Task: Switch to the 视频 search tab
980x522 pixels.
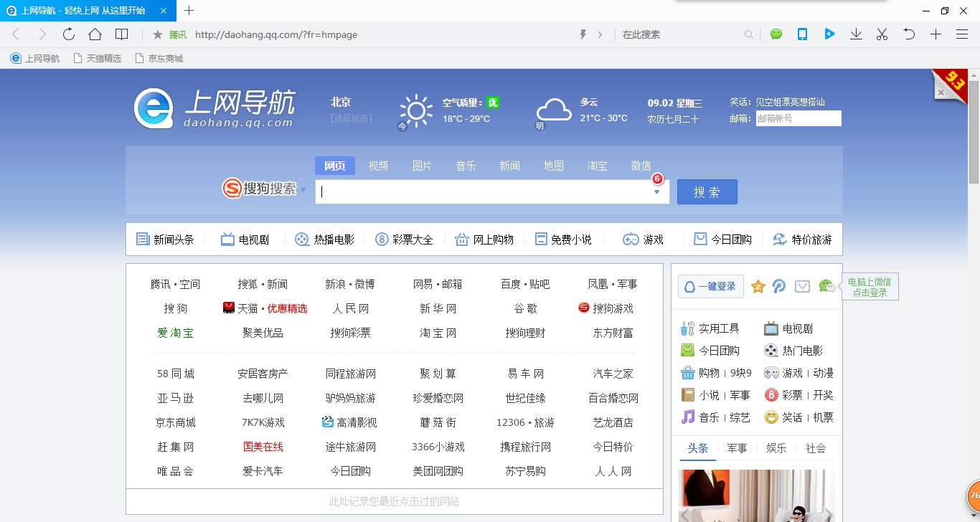Action: tap(378, 166)
